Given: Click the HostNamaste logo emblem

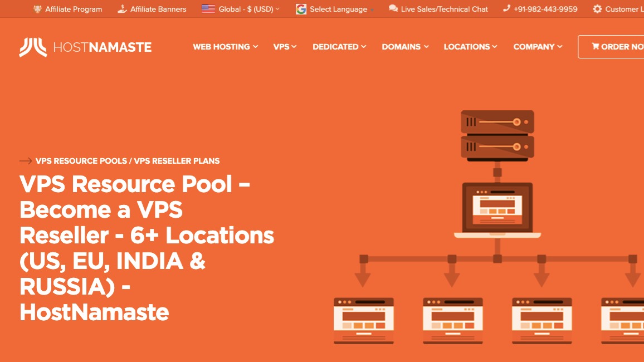Looking at the screenshot, I should pyautogui.click(x=33, y=47).
